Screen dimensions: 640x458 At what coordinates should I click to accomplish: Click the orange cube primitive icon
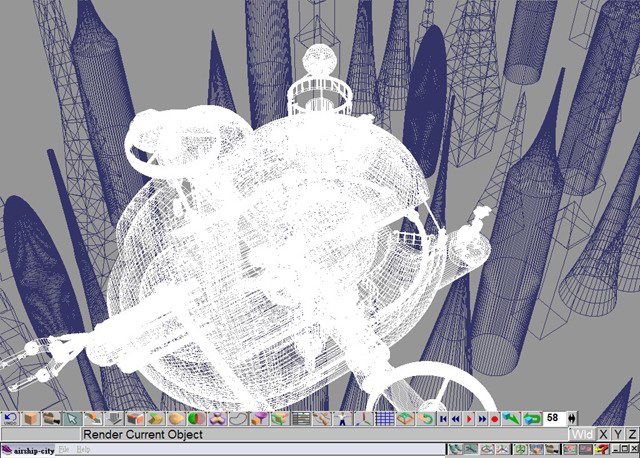click(31, 419)
